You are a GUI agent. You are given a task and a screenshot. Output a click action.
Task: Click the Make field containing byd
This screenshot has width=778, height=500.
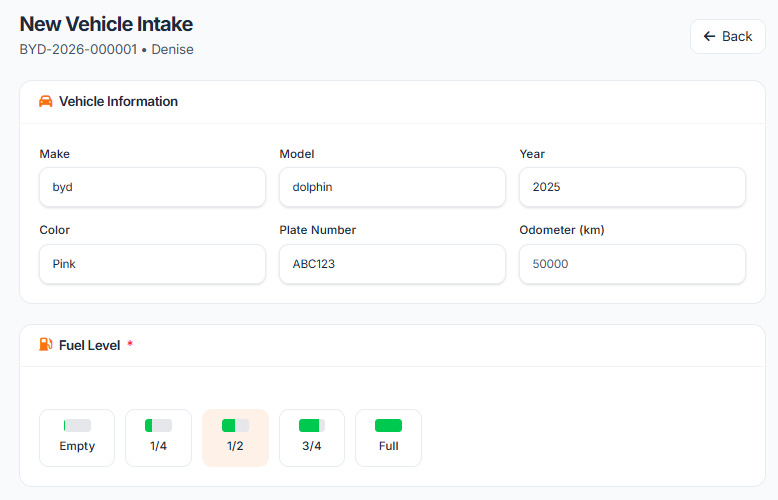(152, 187)
